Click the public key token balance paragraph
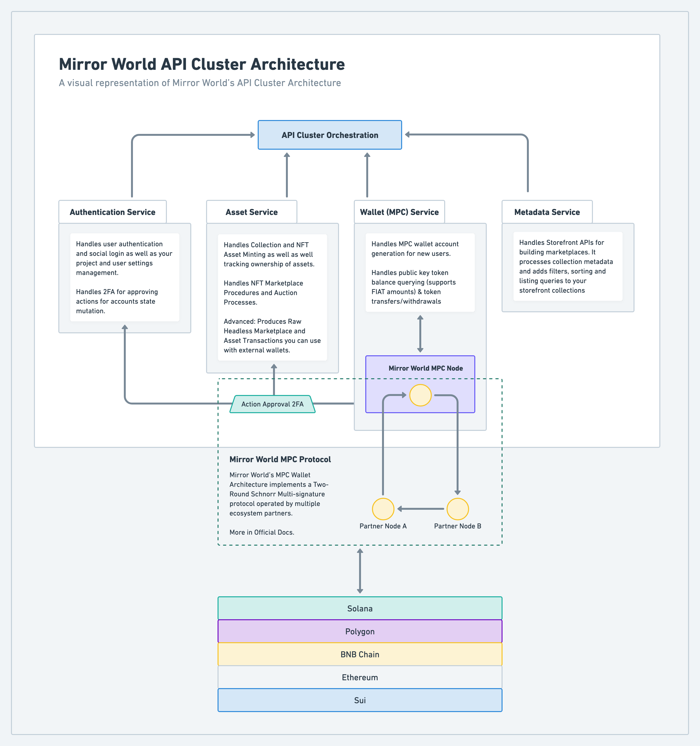The image size is (700, 746). (413, 287)
